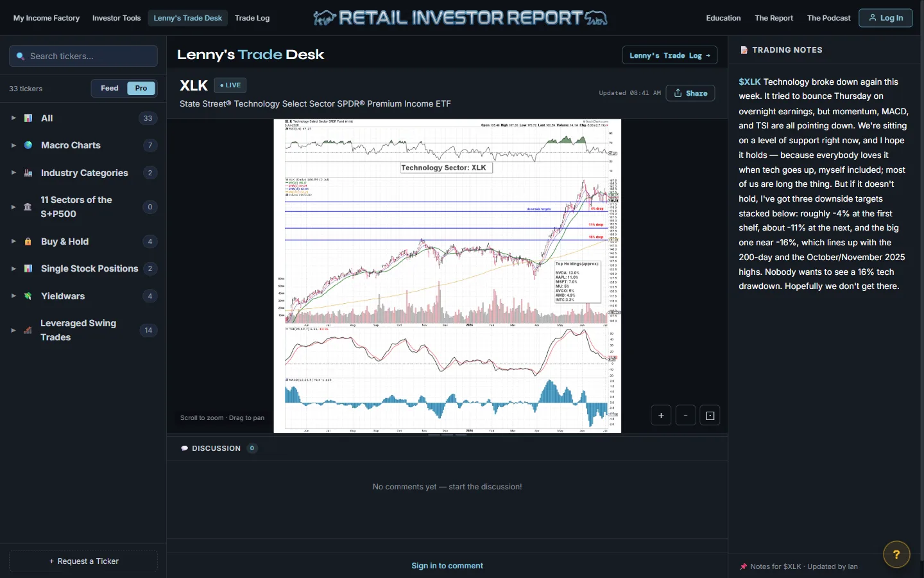Screen dimensions: 924x578
Task: Click the '33 tickers' text
Action: (x=26, y=89)
